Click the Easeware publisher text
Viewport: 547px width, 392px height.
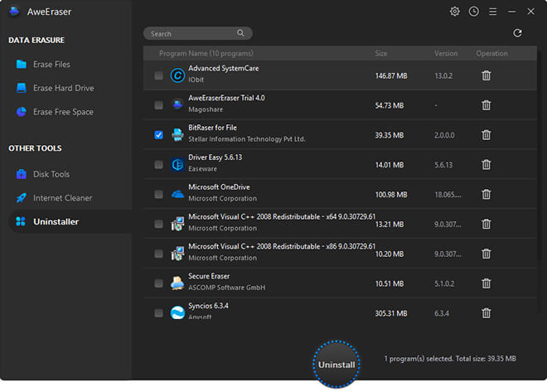point(202,168)
